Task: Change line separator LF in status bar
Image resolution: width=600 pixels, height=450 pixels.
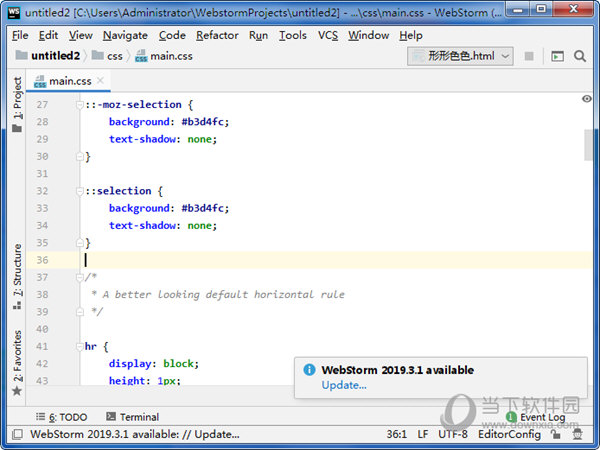Action: [x=423, y=434]
